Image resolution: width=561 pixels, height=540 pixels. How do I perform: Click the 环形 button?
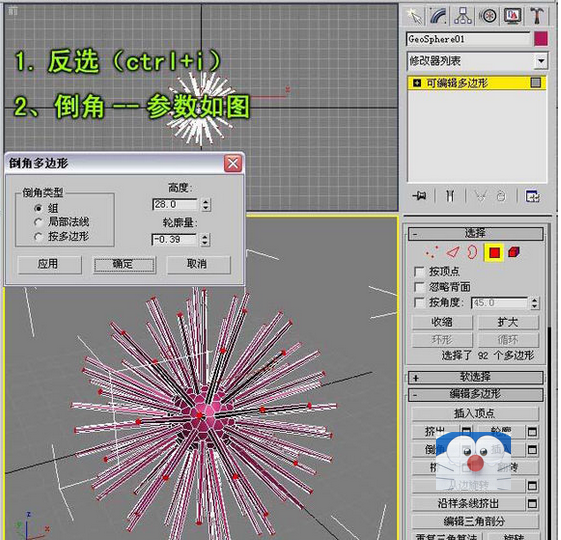pos(442,340)
